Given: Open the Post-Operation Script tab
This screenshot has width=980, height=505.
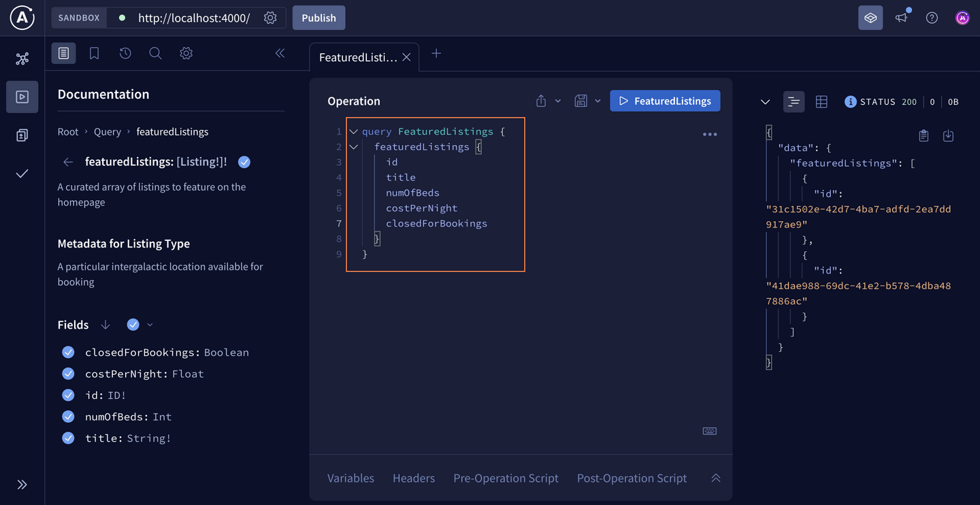Looking at the screenshot, I should coord(631,478).
